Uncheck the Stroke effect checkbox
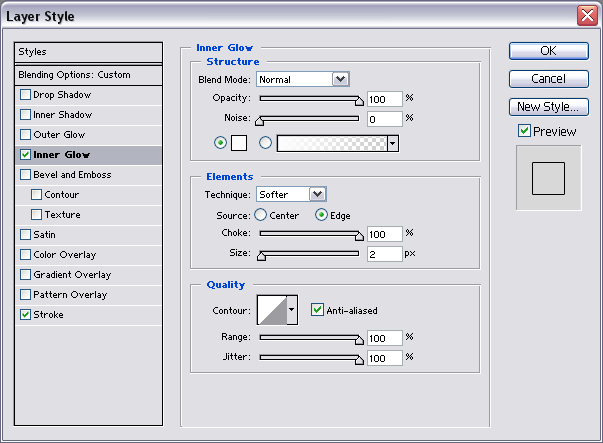The width and height of the screenshot is (603, 443). 25,315
